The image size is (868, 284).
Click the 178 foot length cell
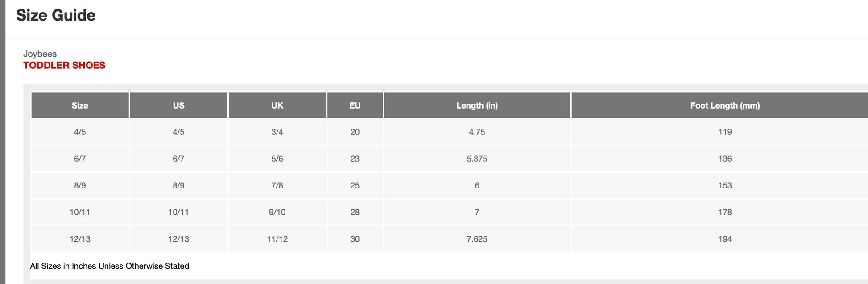(725, 213)
